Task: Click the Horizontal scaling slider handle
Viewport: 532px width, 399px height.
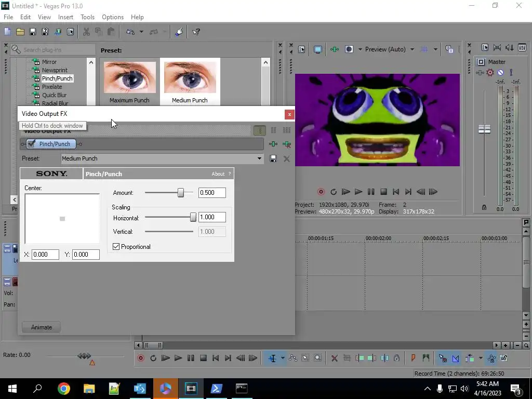Action: click(193, 217)
